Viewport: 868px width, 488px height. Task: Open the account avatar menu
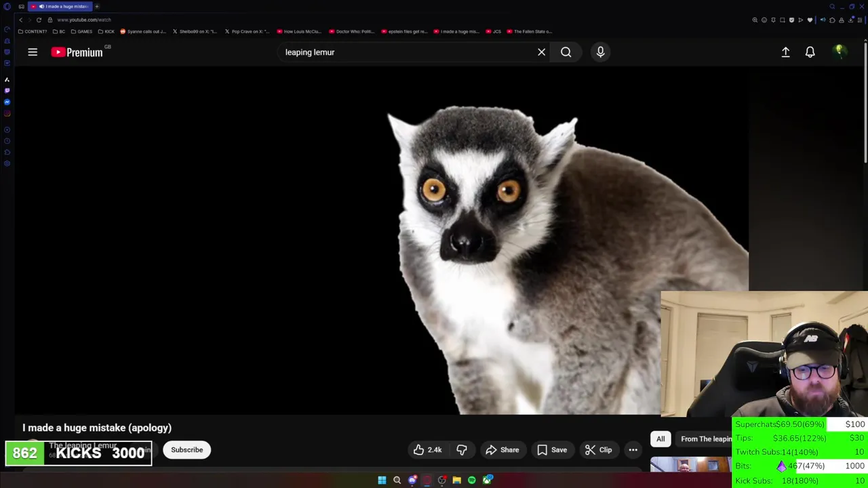point(840,52)
